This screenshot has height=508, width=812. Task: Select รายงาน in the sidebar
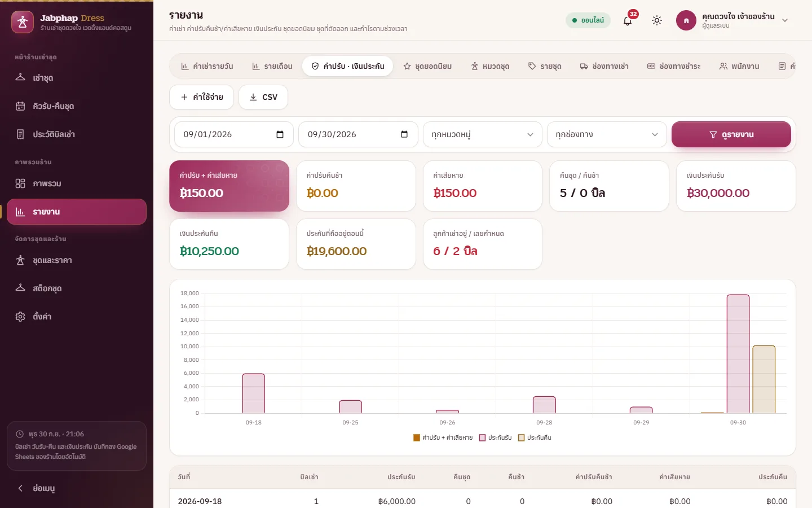(x=77, y=212)
